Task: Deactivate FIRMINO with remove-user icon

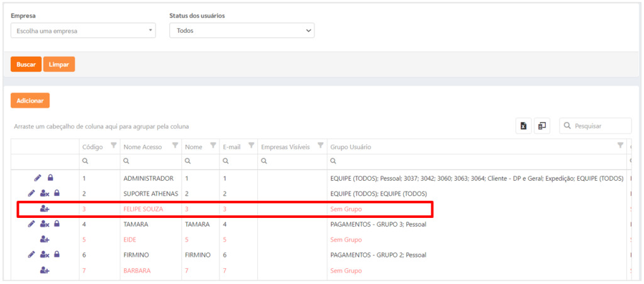Action: (x=45, y=255)
